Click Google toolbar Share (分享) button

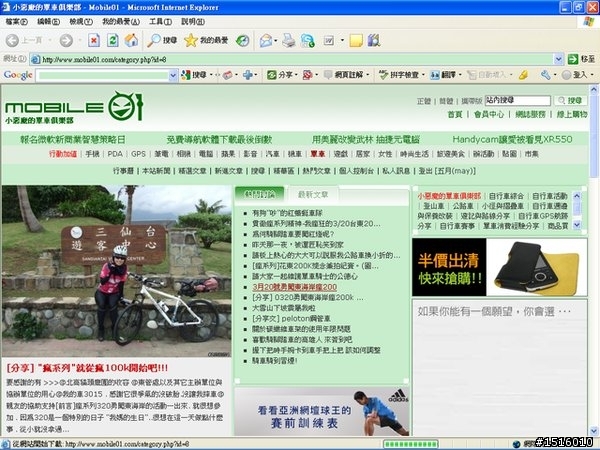coord(280,75)
